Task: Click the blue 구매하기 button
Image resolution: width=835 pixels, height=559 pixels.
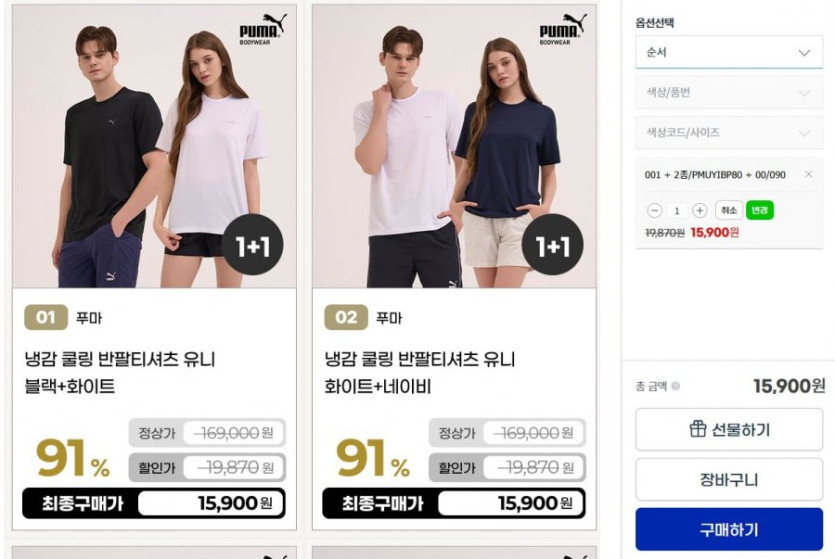Action: 728,529
